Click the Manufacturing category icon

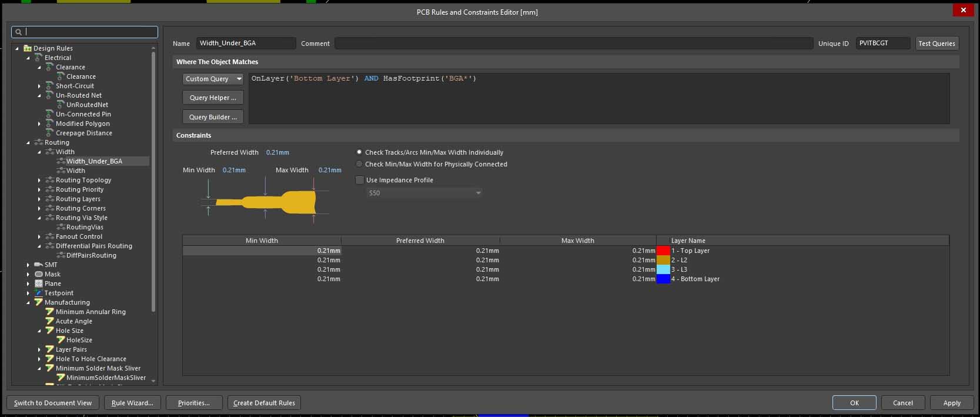(39, 302)
